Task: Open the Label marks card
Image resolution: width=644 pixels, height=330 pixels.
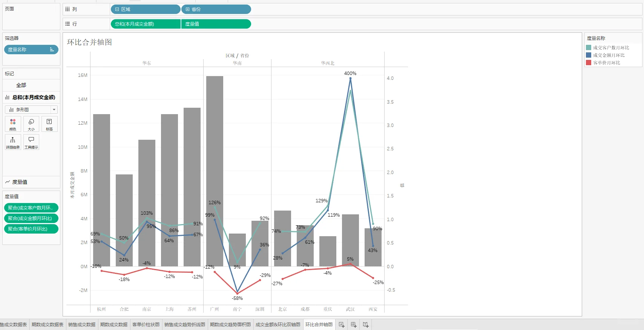Action: tap(49, 124)
